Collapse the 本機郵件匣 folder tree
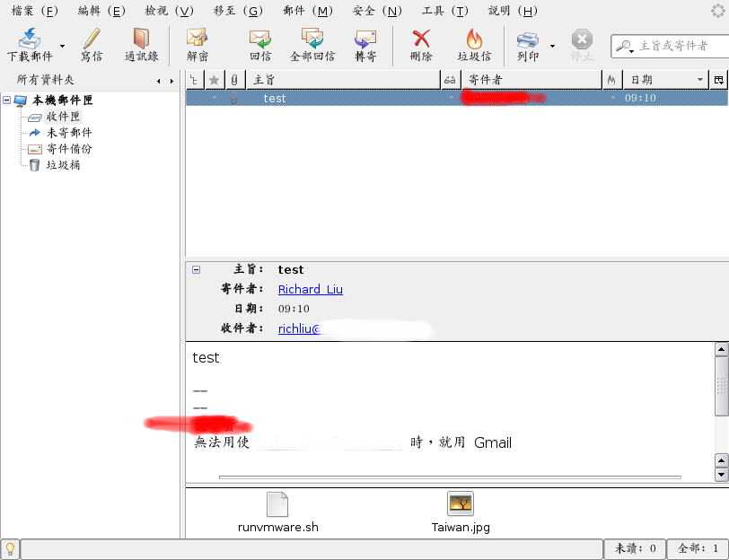The height and width of the screenshot is (560, 729). click(x=6, y=100)
